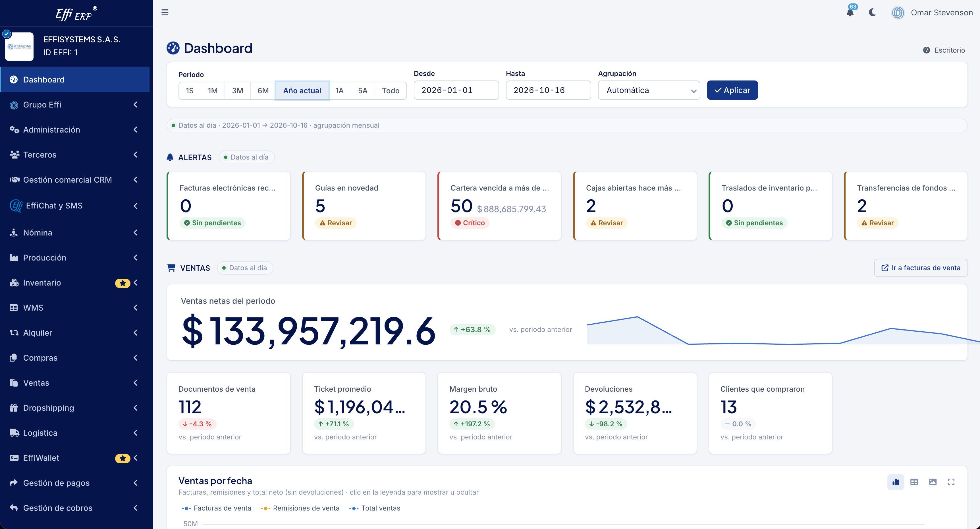Toggle Facturas de venta legend series
This screenshot has height=529, width=980.
point(217,509)
